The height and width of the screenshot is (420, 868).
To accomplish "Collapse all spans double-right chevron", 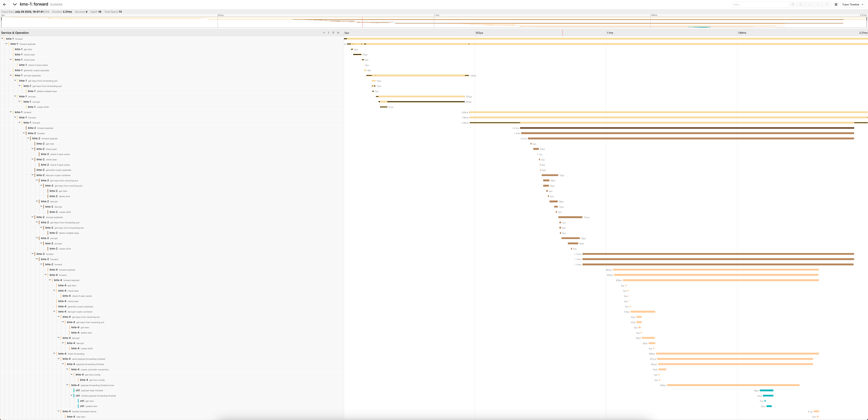I will pyautogui.click(x=338, y=33).
